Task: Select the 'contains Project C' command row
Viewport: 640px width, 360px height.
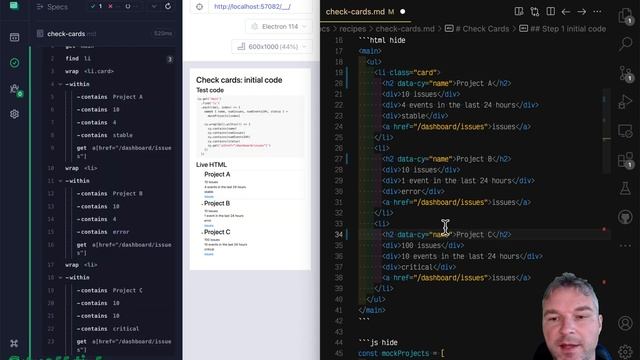Action: (x=109, y=290)
